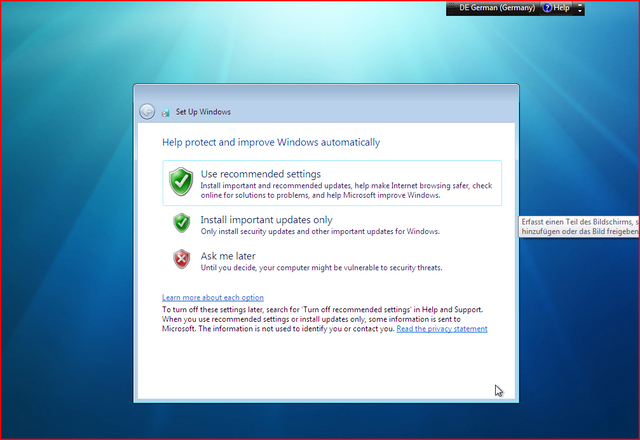Choose Install important updates only
This screenshot has width=640, height=440.
pos(266,220)
